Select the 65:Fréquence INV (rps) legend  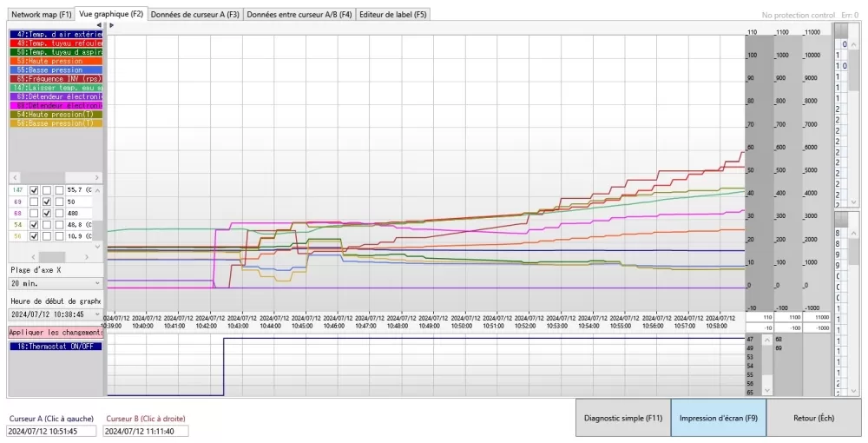tap(56, 79)
